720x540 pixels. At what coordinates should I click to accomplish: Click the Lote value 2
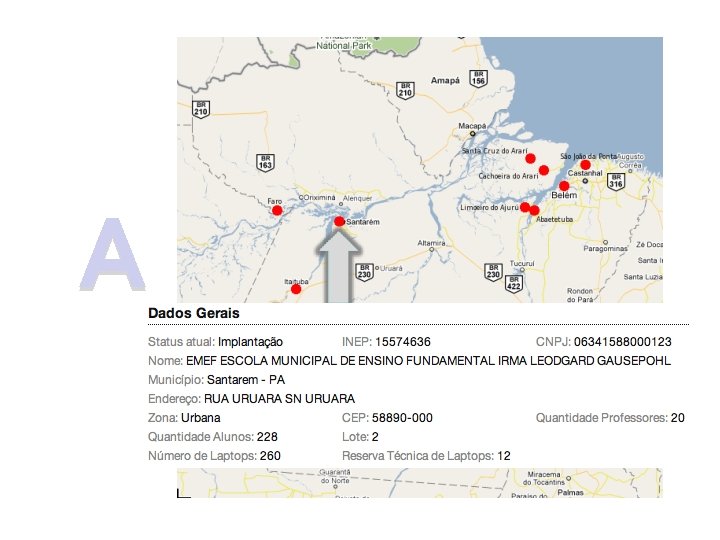[375, 437]
